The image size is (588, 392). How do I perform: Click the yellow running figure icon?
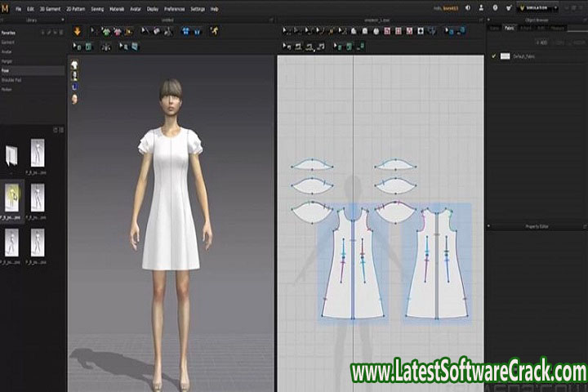click(214, 31)
